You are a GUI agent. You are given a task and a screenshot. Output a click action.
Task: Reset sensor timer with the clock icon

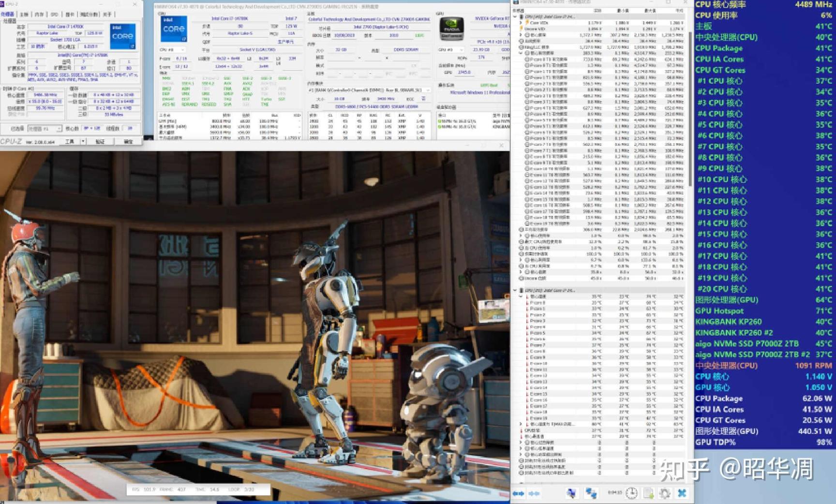pyautogui.click(x=631, y=493)
